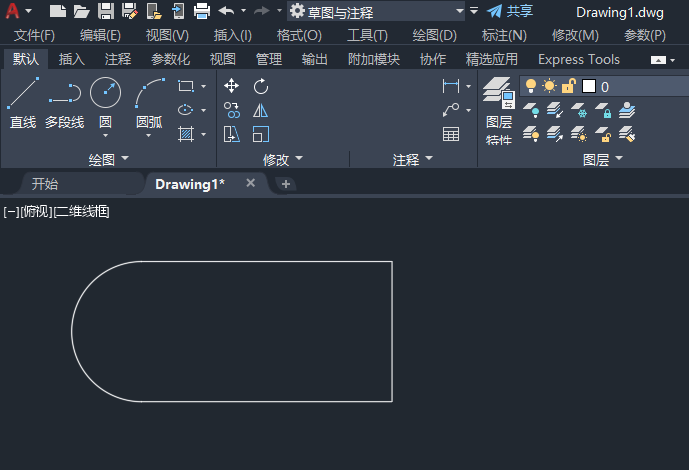Open Layer Properties (图层特性) manager

coord(499,110)
